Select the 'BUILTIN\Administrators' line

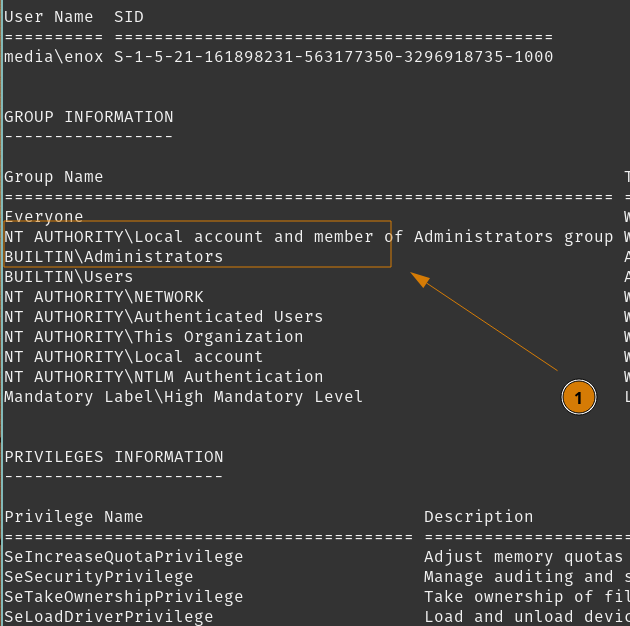[x=114, y=257]
